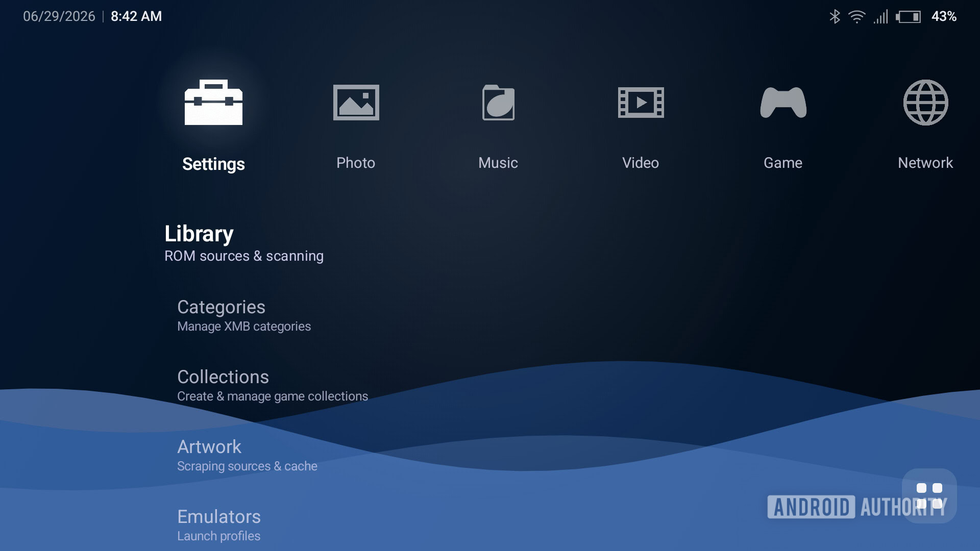Tap the four-dot grid overlay button
The image size is (980, 551).
929,496
